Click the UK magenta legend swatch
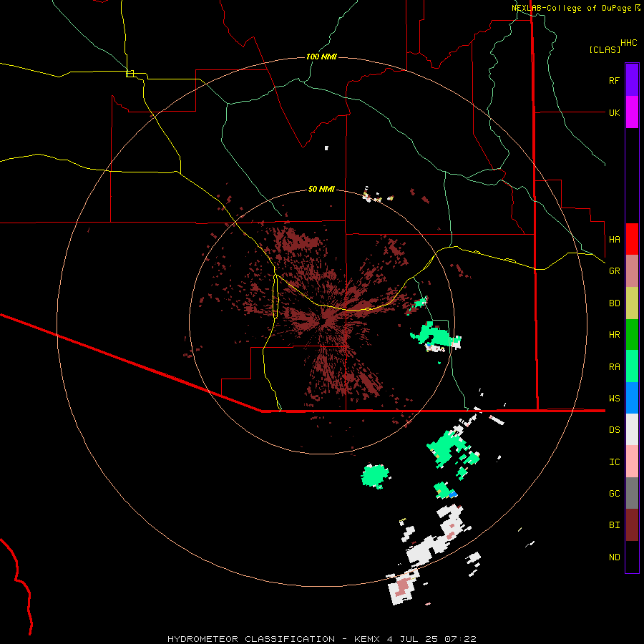644x644 pixels. tap(632, 112)
